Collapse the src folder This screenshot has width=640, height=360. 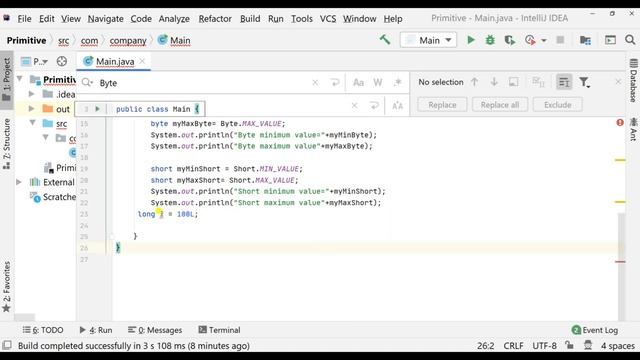[x=32, y=123]
